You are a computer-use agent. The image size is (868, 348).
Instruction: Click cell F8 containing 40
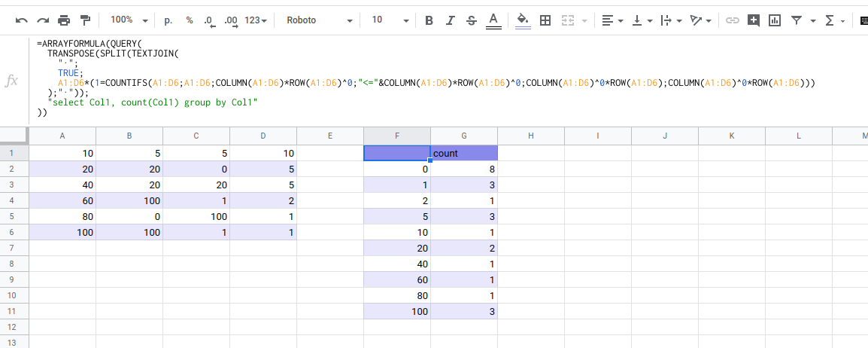[397, 264]
